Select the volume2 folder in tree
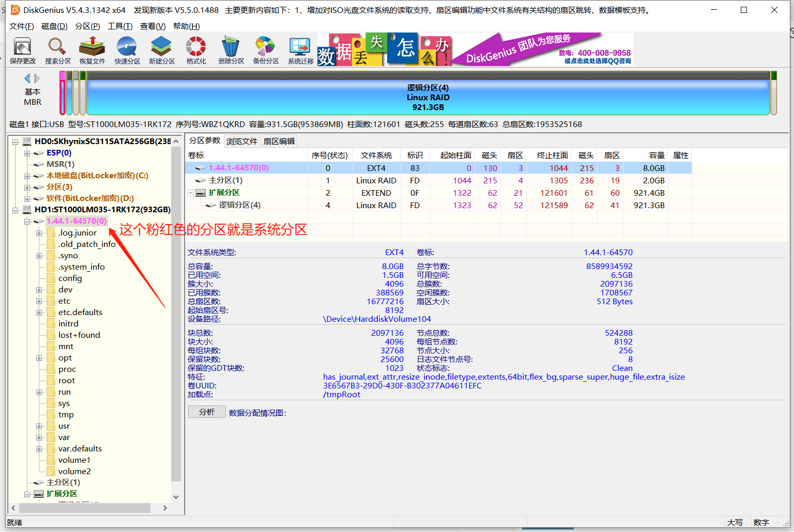Screen dimensions: 794x532 point(74,472)
